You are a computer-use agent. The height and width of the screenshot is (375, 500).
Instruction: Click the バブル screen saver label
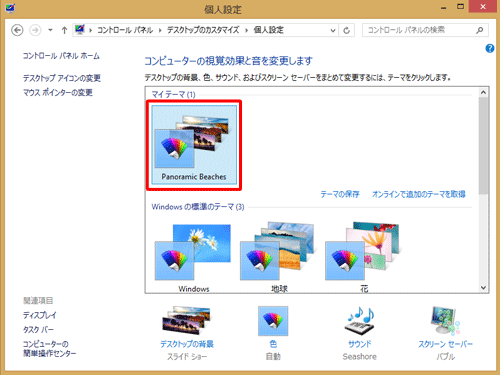[446, 357]
